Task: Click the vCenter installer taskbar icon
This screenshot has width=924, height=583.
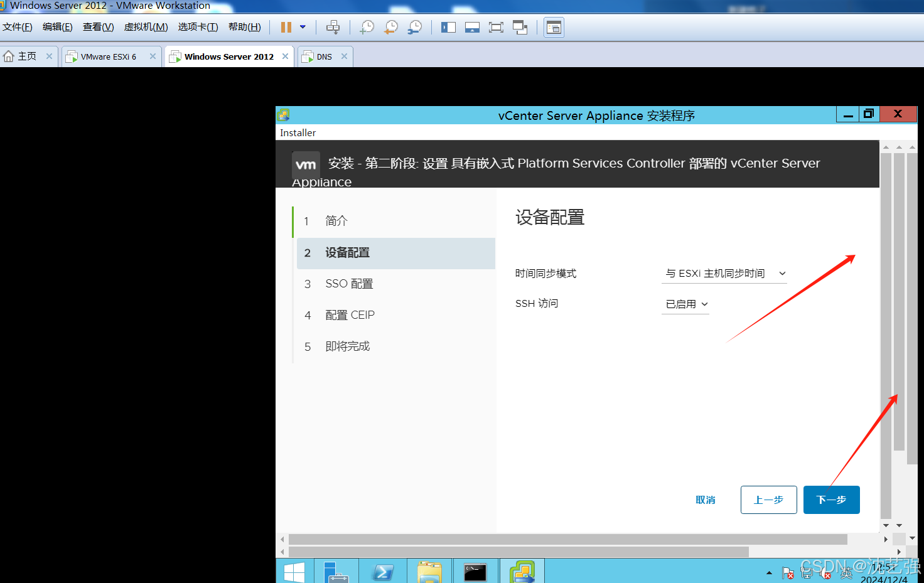Action: 522,572
